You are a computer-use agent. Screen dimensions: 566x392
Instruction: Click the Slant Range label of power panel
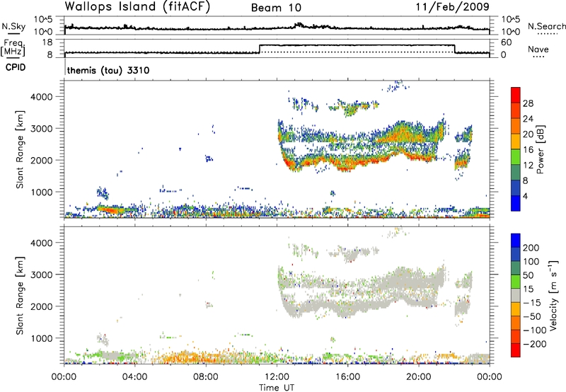click(21, 149)
